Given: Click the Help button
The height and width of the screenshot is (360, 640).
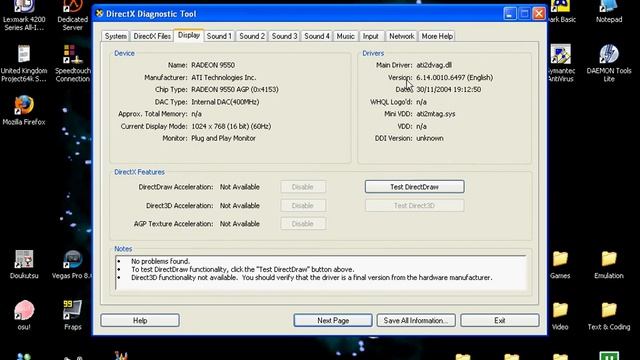Looking at the screenshot, I should 140,320.
